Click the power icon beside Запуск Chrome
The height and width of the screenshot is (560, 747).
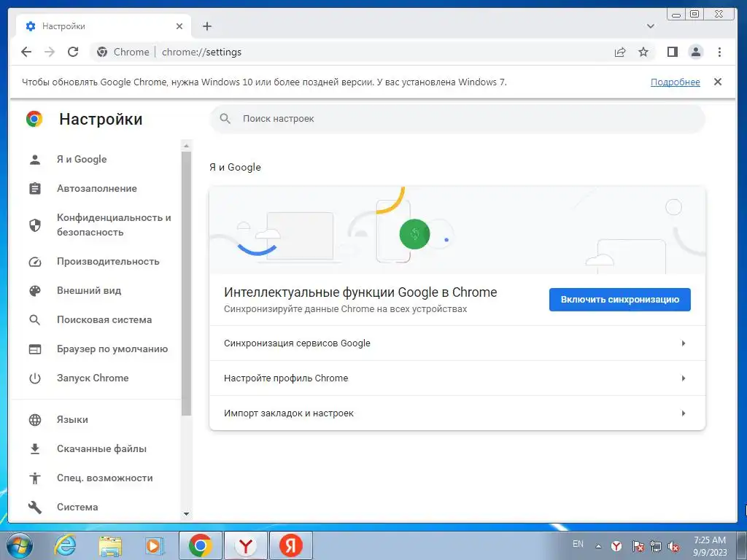point(35,378)
